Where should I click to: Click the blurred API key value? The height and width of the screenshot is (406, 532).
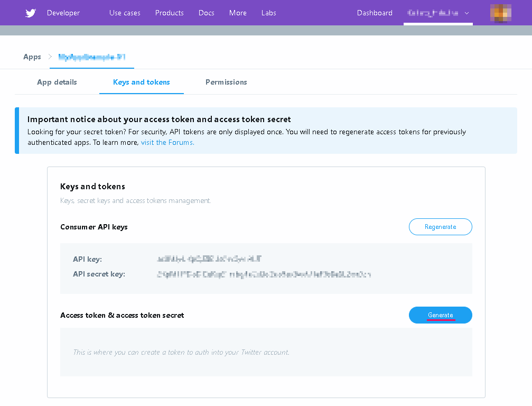tap(209, 259)
